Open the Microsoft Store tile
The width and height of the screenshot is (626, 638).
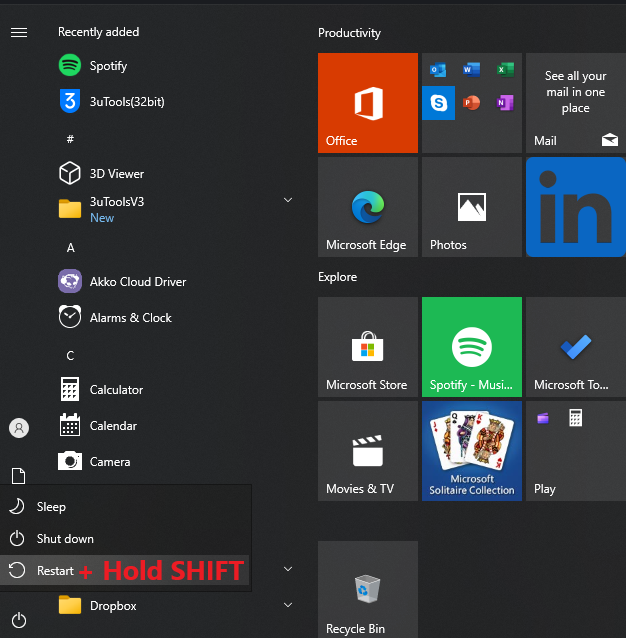367,347
